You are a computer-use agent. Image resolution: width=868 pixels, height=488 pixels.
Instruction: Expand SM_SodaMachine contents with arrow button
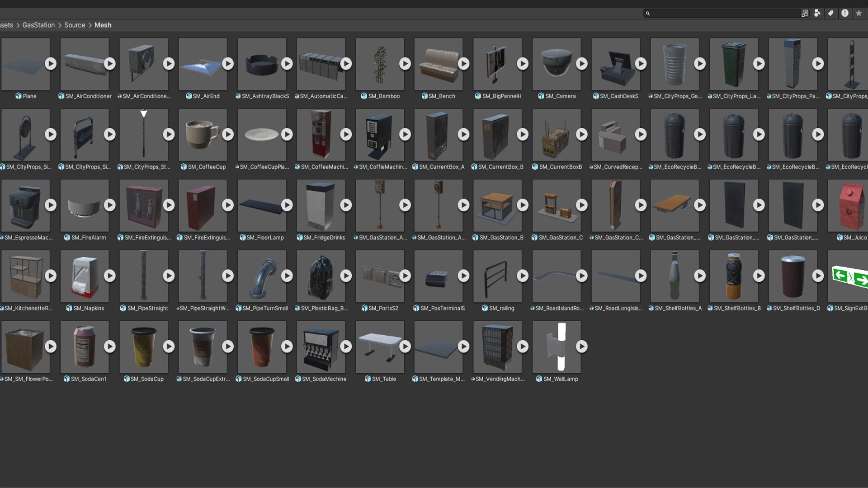click(x=346, y=347)
